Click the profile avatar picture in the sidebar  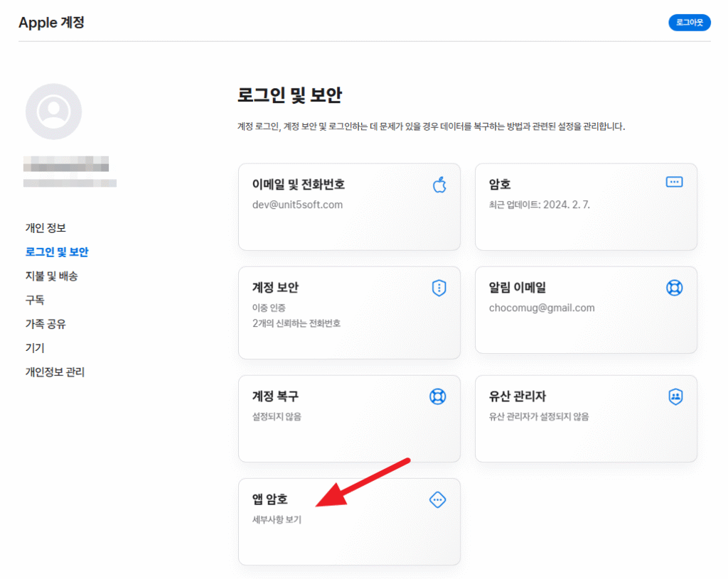click(53, 112)
